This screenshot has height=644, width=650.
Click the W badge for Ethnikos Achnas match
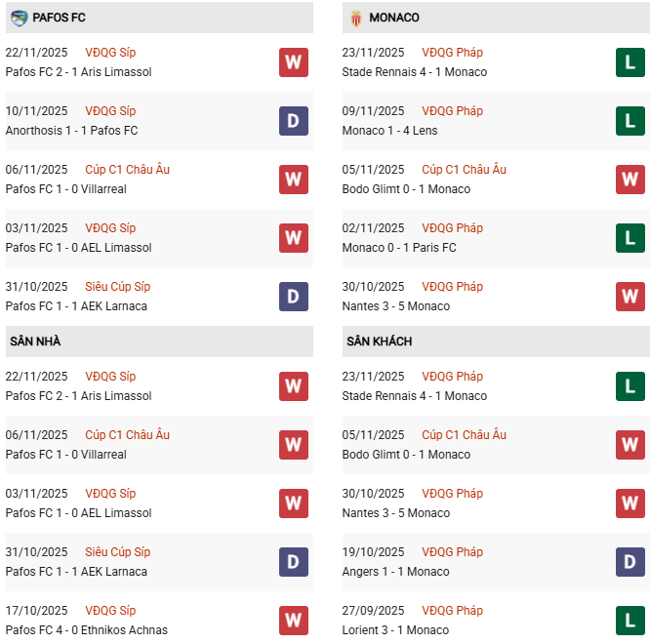293,621
